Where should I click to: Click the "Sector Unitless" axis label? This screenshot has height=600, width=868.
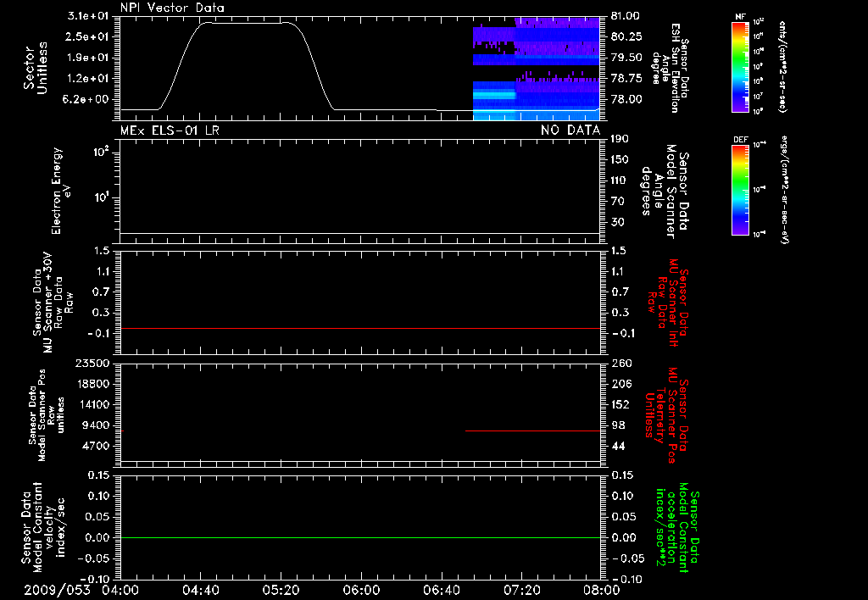36,68
